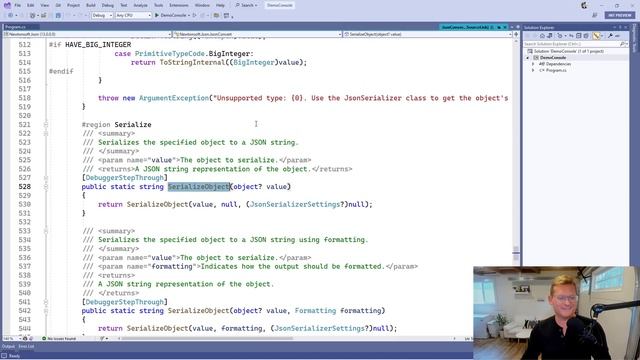The image size is (640, 360).
Task: Click the INT PREVIEW badge button
Action: click(619, 15)
